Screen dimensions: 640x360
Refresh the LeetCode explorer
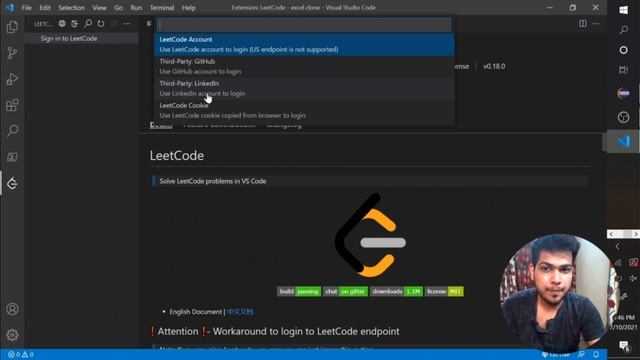101,24
